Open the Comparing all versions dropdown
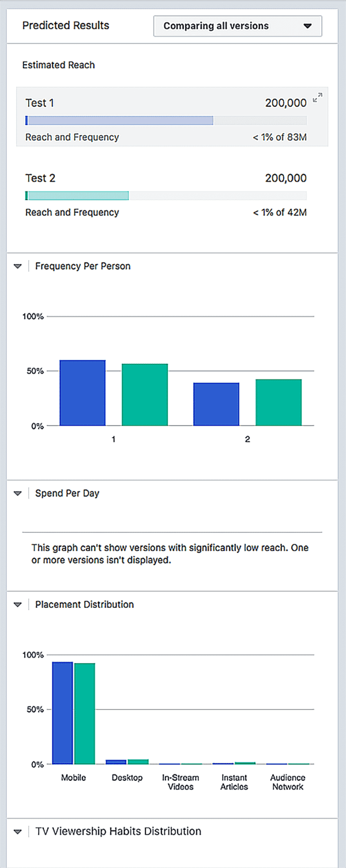 point(237,26)
